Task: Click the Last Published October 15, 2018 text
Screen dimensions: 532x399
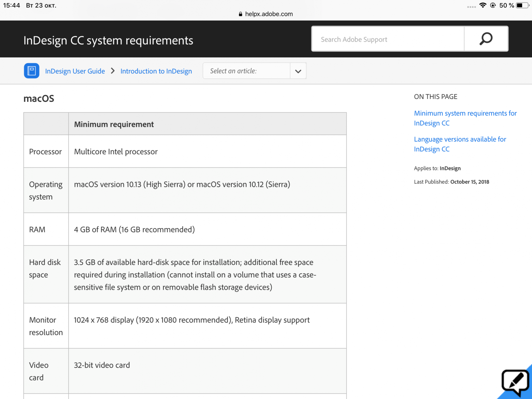Action: tap(451, 182)
